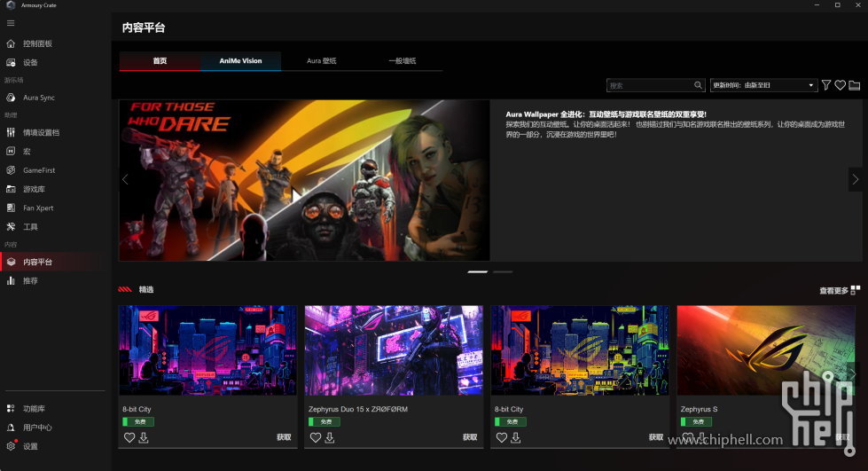This screenshot has width=868, height=471.
Task: Switch to the 首页 tab
Action: pos(160,61)
